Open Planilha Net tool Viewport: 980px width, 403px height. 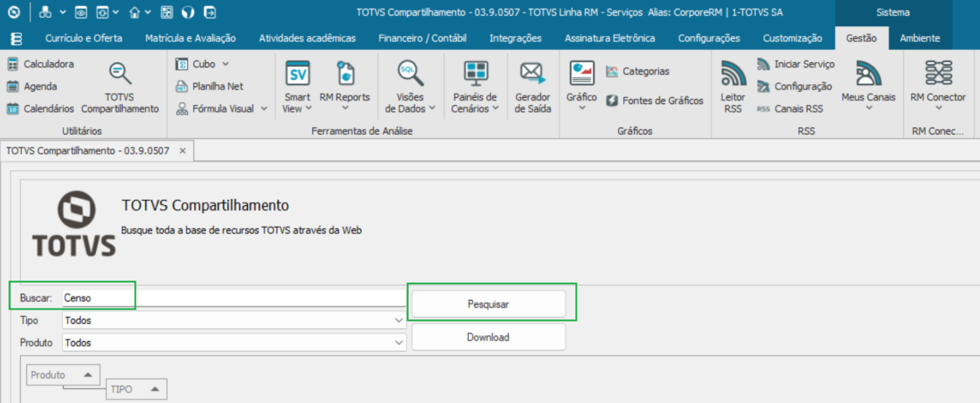pos(209,86)
